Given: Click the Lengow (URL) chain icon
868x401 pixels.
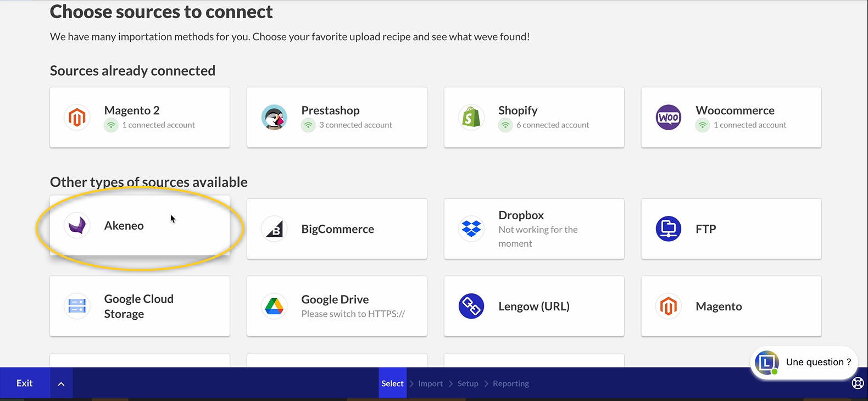Looking at the screenshot, I should (x=471, y=306).
